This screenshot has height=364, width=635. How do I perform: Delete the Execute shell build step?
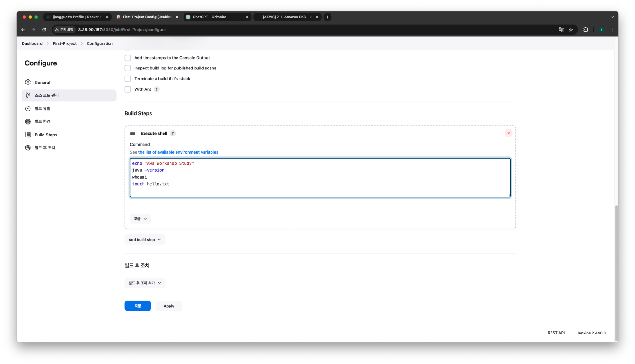click(508, 133)
